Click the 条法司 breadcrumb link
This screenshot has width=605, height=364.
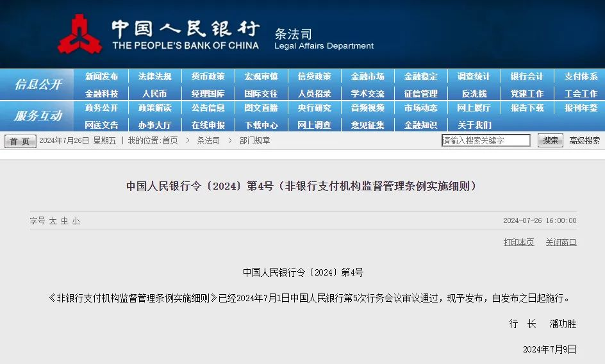tap(208, 140)
